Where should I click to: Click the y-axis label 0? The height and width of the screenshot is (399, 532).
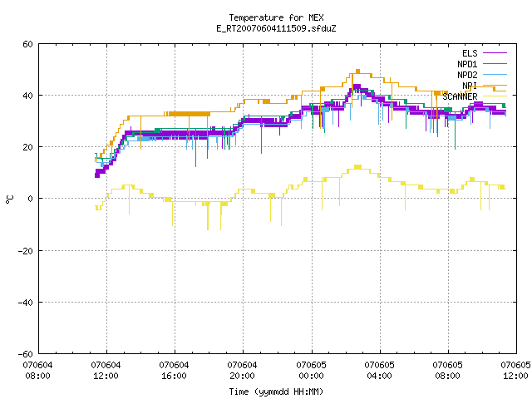[x=31, y=199]
